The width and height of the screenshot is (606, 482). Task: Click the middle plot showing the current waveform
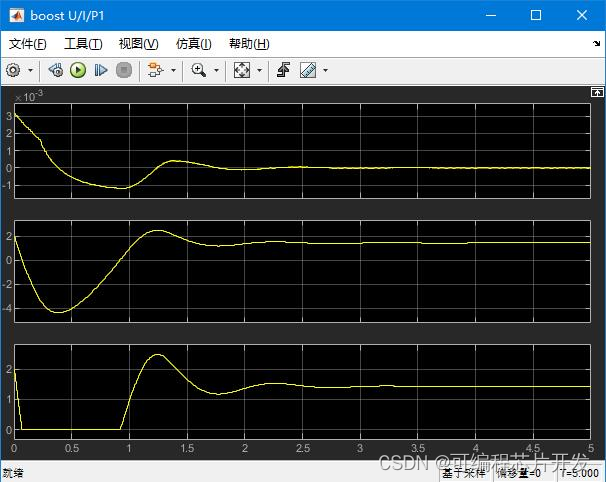pos(302,271)
